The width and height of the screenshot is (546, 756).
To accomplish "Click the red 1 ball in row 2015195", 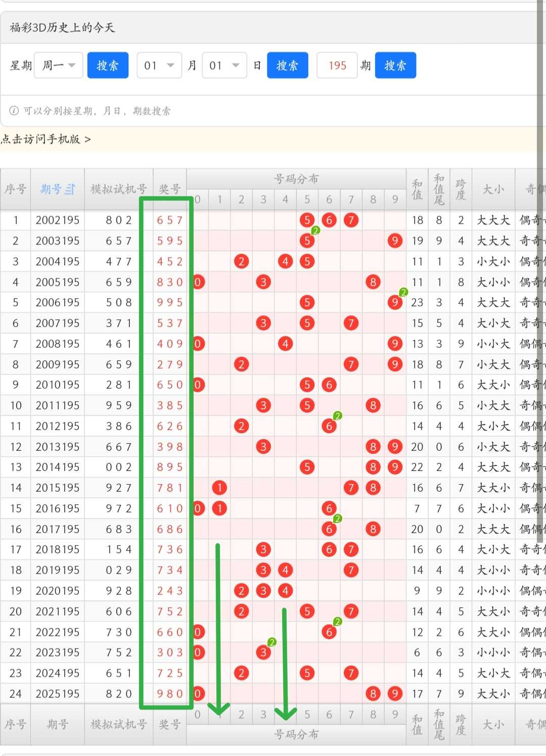I will point(219,488).
